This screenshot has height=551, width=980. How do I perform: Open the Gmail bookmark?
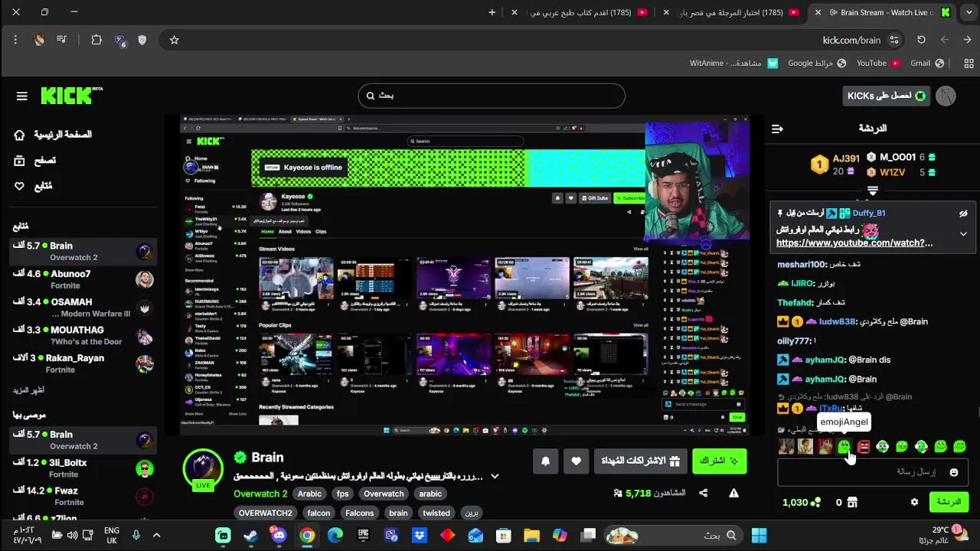pos(927,63)
